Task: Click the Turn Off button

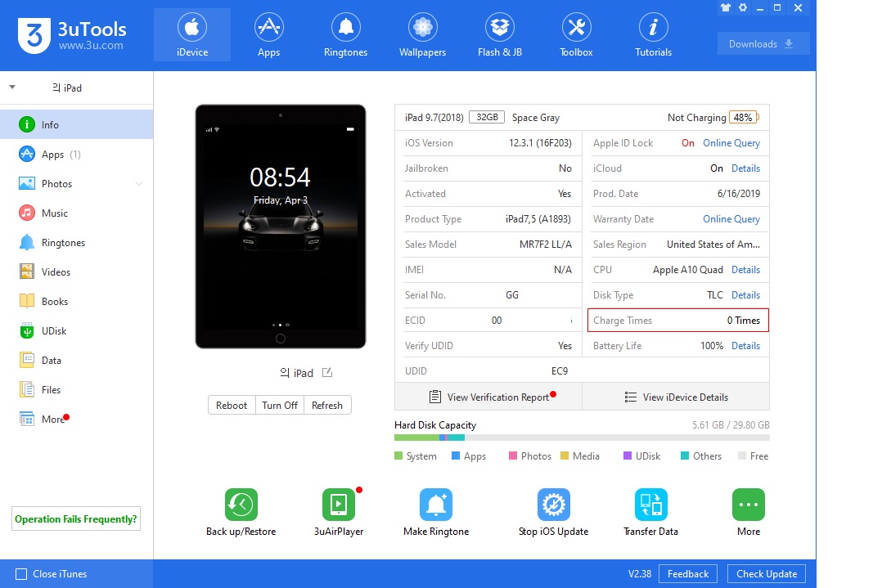Action: (x=280, y=406)
